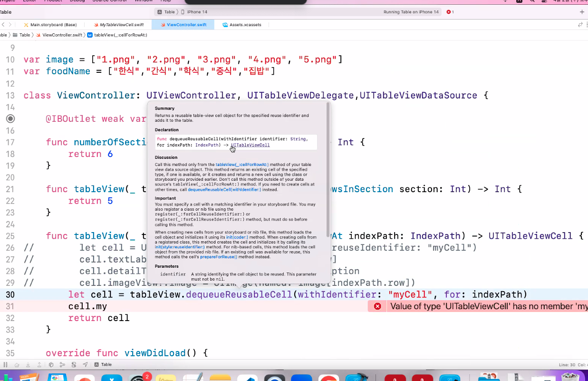Click the UITableViewCell link in Declaration
This screenshot has height=381, width=588.
coord(251,145)
